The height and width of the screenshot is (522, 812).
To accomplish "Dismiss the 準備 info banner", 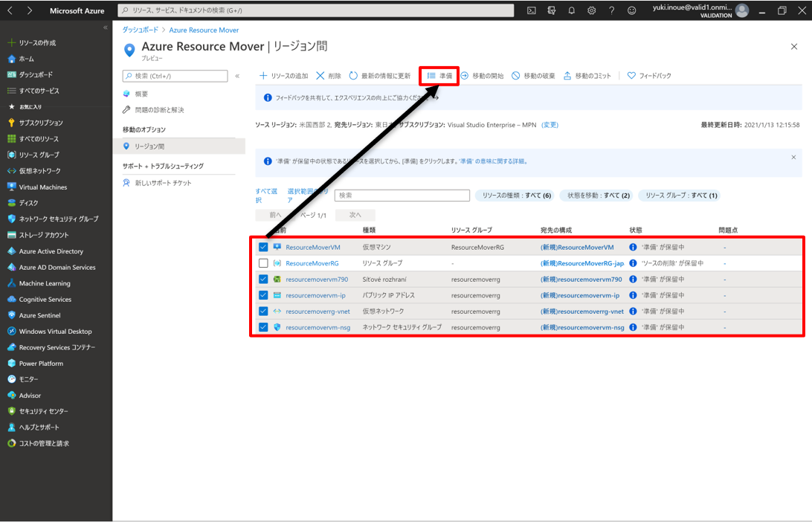I will tap(793, 157).
